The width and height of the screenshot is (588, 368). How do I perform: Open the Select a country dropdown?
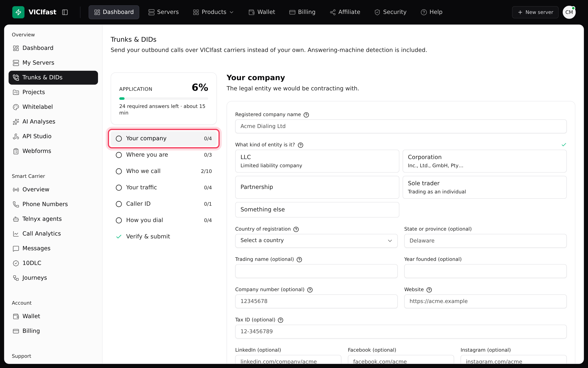(316, 241)
